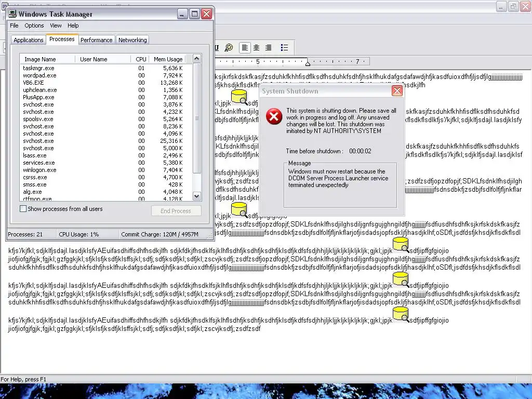Select the uphclean.exe process
The height and width of the screenshot is (399, 532).
click(102, 90)
